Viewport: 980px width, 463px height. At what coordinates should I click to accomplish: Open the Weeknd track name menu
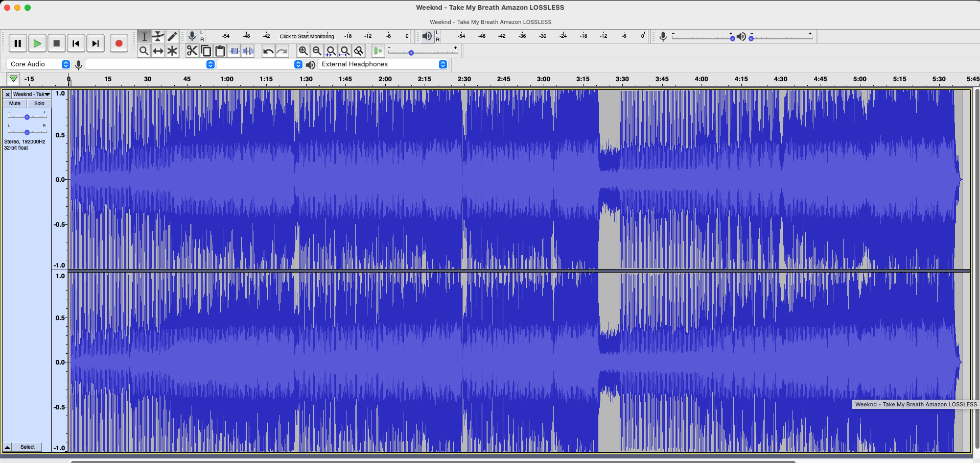tap(31, 94)
